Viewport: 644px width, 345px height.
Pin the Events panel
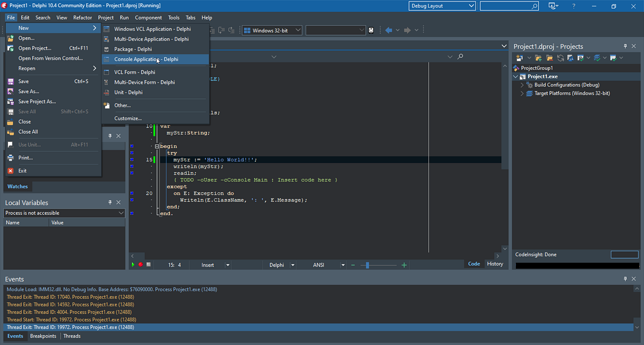[625, 279]
